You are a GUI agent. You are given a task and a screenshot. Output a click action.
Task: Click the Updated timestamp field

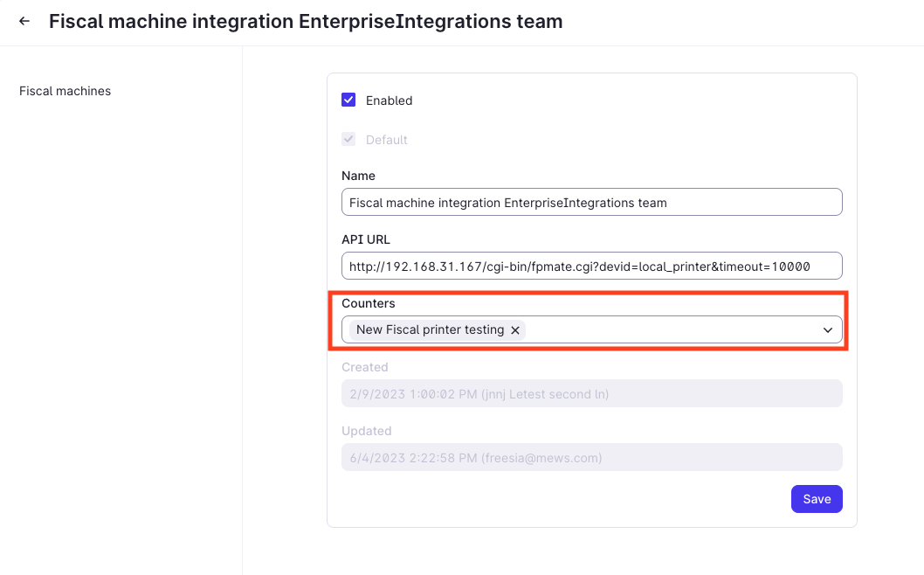591,457
